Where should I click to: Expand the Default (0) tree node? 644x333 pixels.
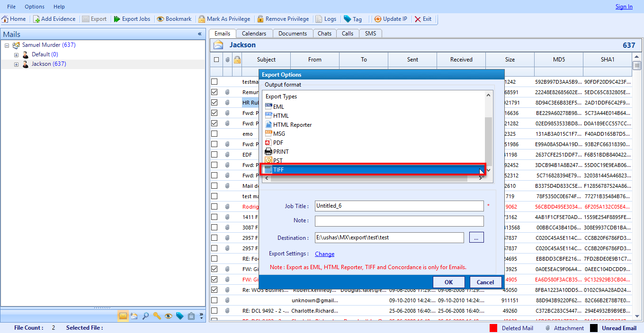(x=16, y=55)
